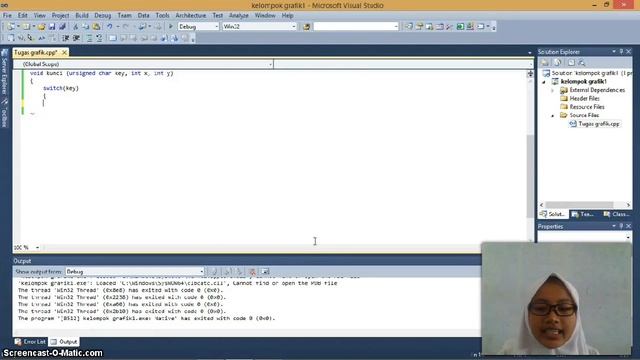640x360 pixels.
Task: Click the Increase Indent icon in the text editor toolbar
Action: point(76,38)
